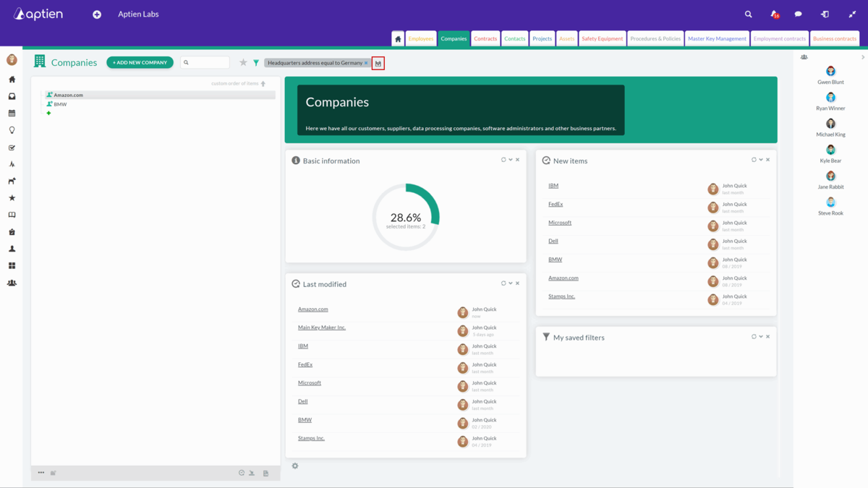Click the green funnel filter icon
Viewport: 868px width, 488px height.
256,63
